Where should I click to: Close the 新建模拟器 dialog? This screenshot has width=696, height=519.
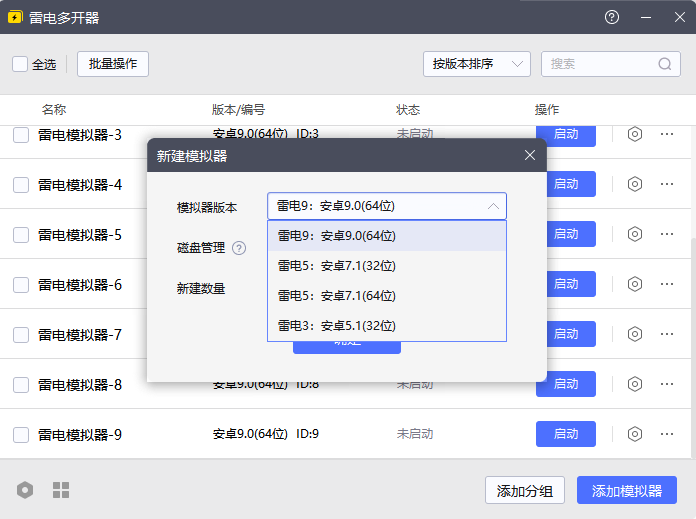click(530, 155)
